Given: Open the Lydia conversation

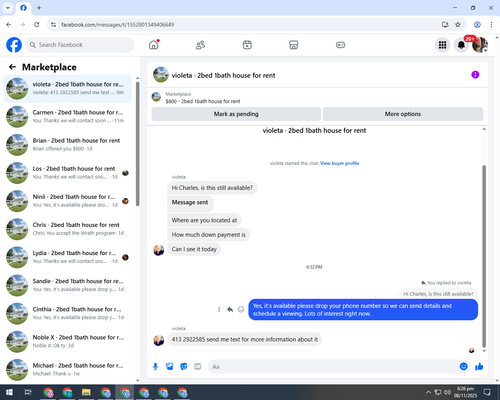Looking at the screenshot, I should (x=67, y=257).
